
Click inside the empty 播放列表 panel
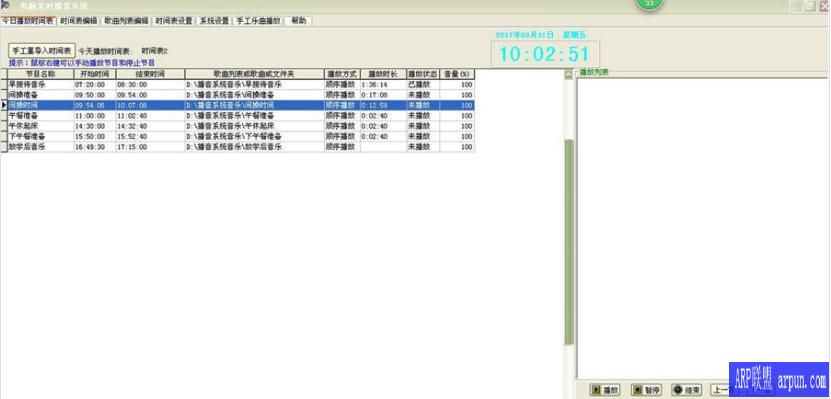tap(702, 228)
